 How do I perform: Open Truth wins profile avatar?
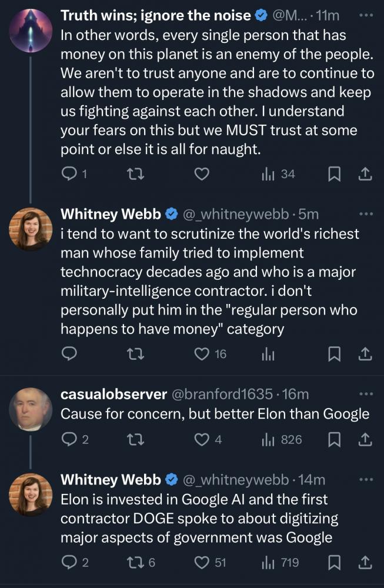point(31,29)
